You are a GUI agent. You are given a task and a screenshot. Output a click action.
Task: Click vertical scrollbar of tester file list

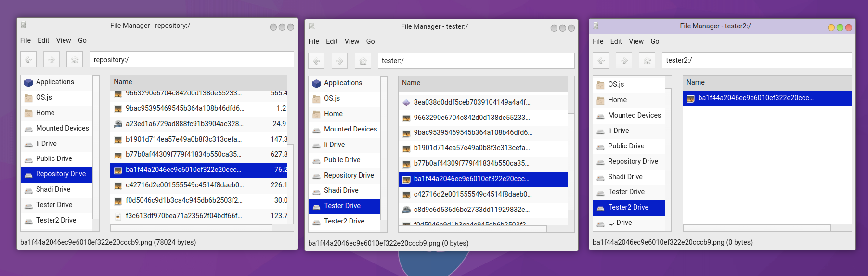[571, 161]
